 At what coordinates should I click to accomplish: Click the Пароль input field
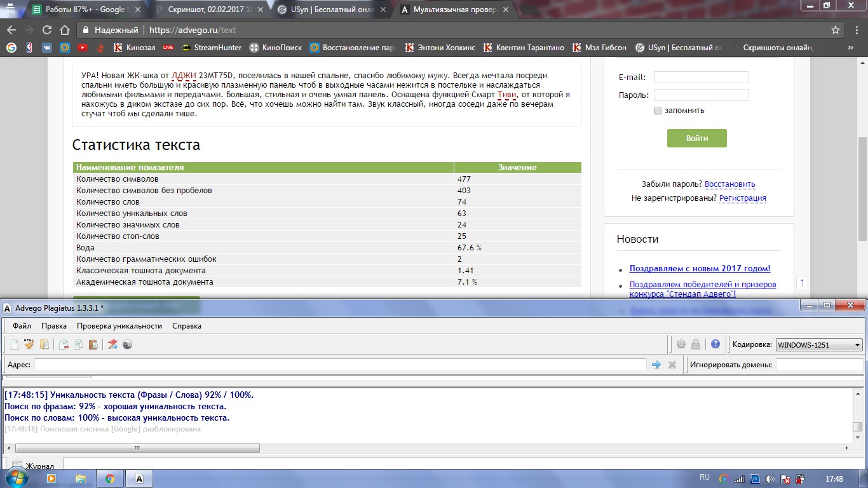(x=702, y=95)
